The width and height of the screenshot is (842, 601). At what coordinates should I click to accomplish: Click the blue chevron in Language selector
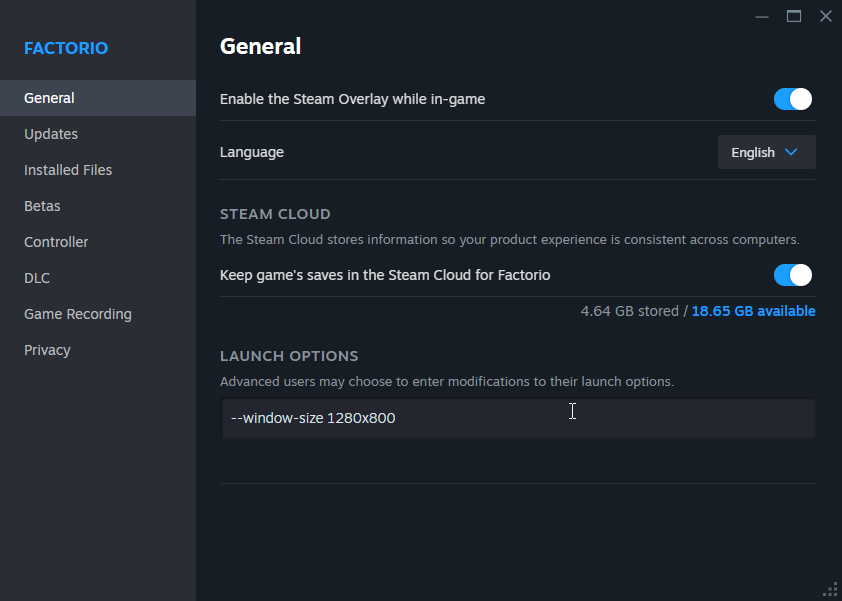pyautogui.click(x=791, y=152)
